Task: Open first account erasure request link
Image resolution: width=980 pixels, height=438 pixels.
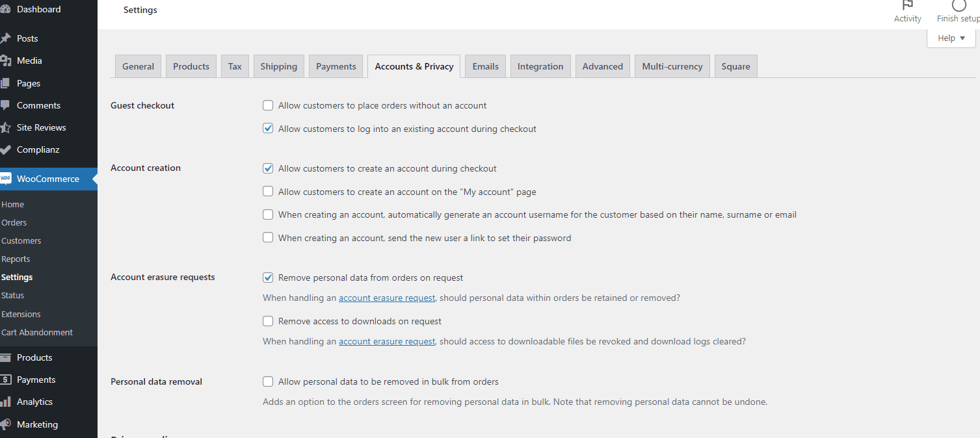Action: point(387,298)
